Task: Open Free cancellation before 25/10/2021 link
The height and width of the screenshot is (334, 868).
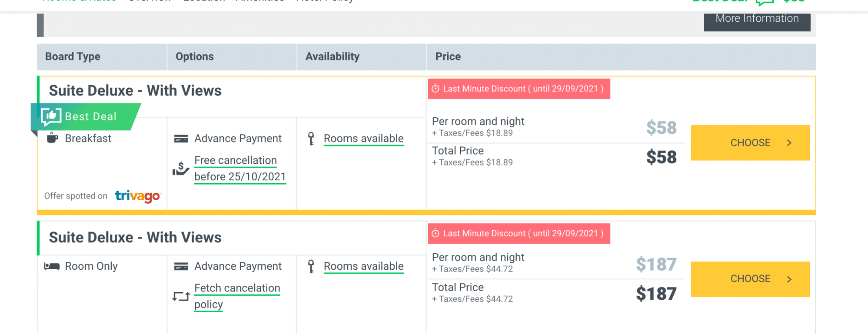Action: coord(240,169)
